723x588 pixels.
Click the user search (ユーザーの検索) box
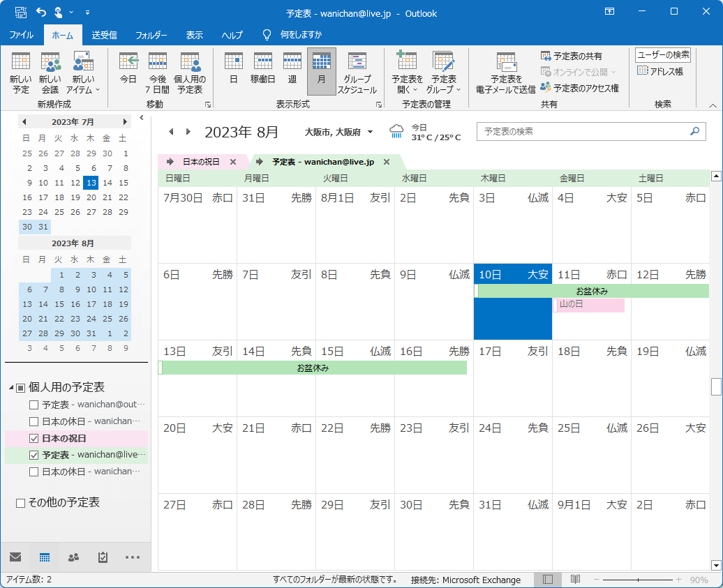[x=662, y=55]
